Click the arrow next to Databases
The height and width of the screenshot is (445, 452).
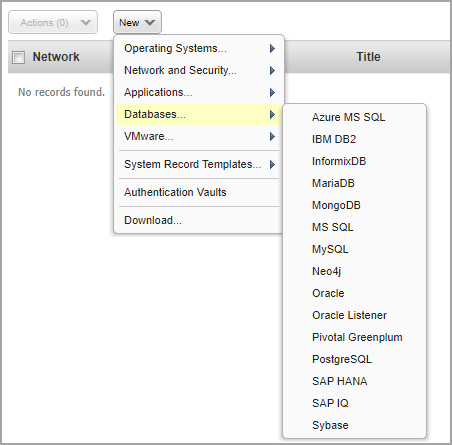[272, 115]
